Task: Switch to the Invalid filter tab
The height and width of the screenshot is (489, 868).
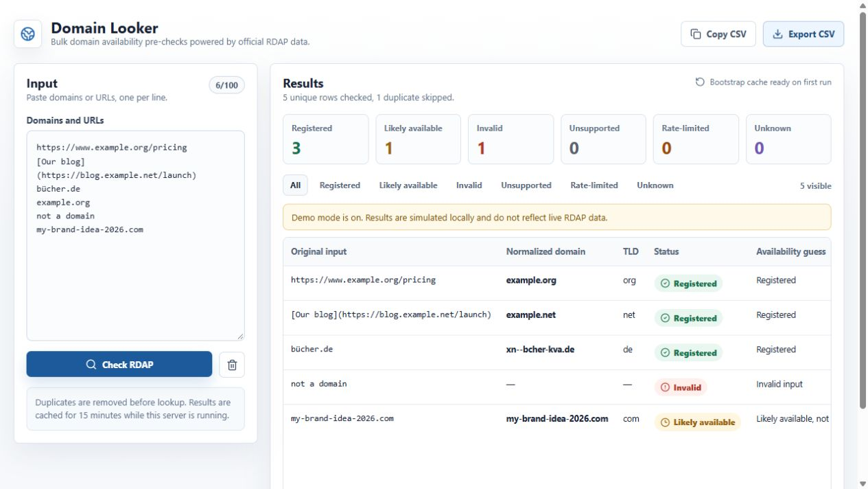Action: tap(469, 185)
